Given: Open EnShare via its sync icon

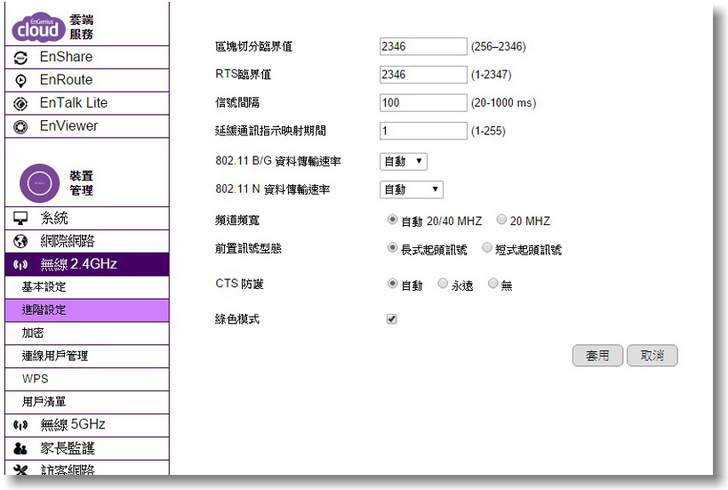Looking at the screenshot, I should (x=19, y=57).
